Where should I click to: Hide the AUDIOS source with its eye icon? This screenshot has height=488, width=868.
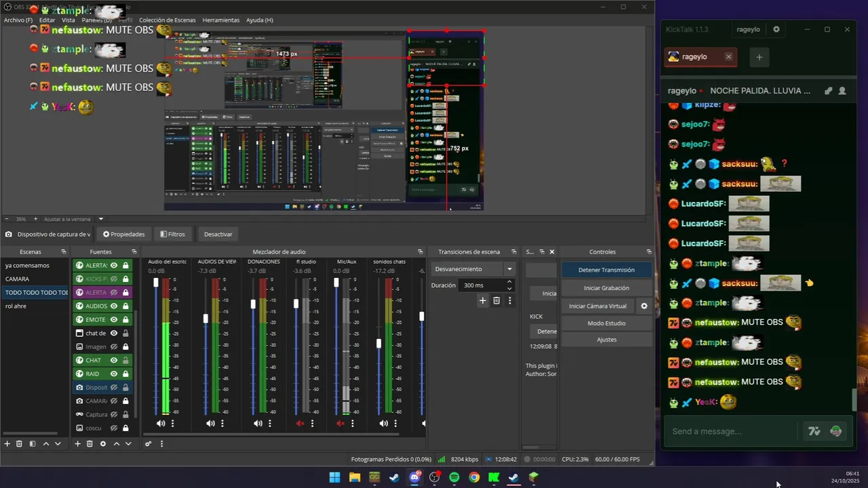click(x=114, y=306)
